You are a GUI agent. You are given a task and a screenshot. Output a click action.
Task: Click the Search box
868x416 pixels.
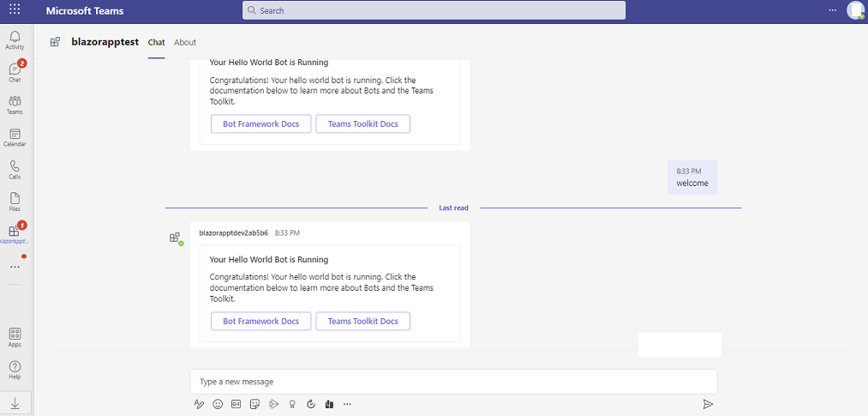pyautogui.click(x=434, y=10)
